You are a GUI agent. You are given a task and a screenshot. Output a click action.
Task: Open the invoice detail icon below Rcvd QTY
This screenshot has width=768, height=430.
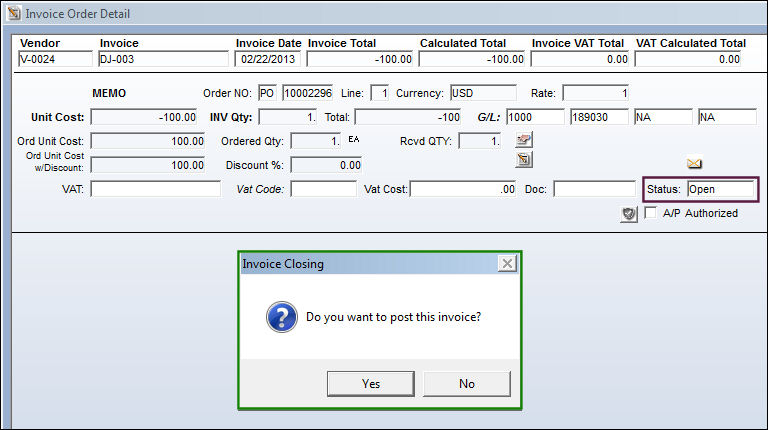pyautogui.click(x=524, y=160)
